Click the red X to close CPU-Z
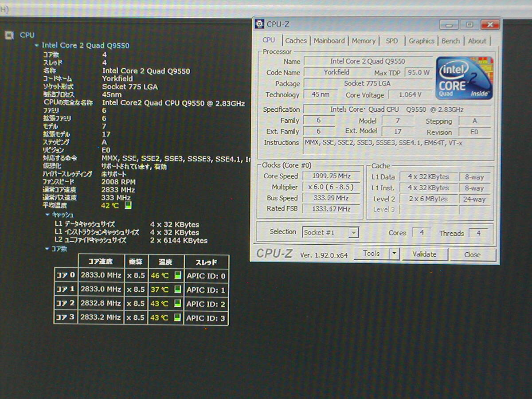The height and width of the screenshot is (399, 532). (x=489, y=24)
